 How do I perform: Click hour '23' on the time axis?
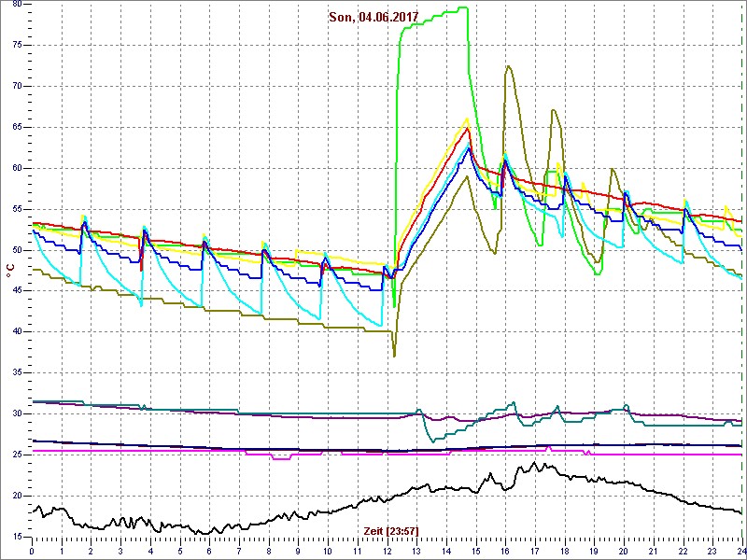[x=712, y=551]
